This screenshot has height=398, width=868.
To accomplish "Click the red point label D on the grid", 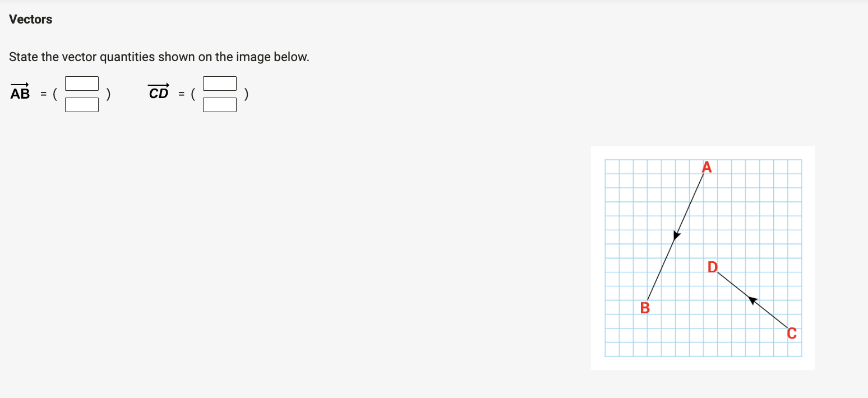I will pos(713,267).
